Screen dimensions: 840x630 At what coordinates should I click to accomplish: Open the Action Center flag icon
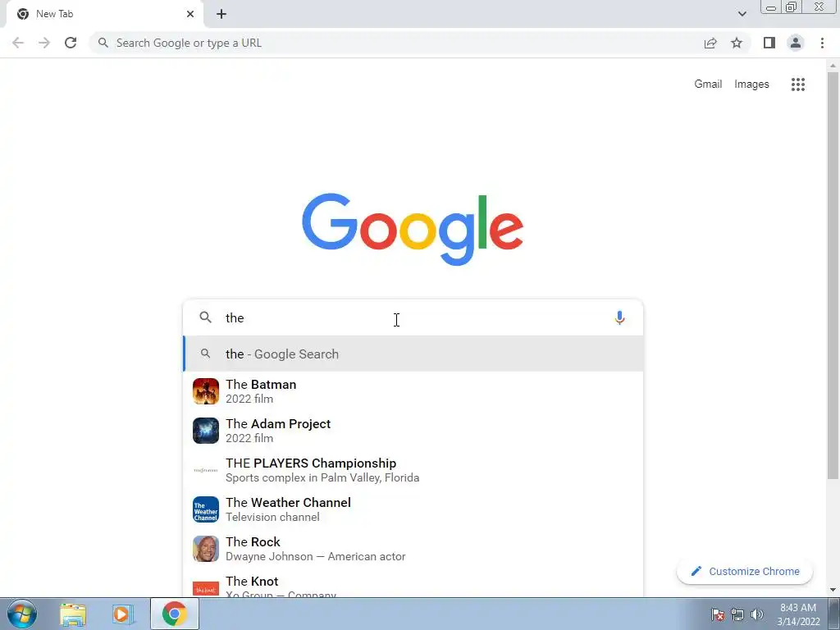click(718, 614)
